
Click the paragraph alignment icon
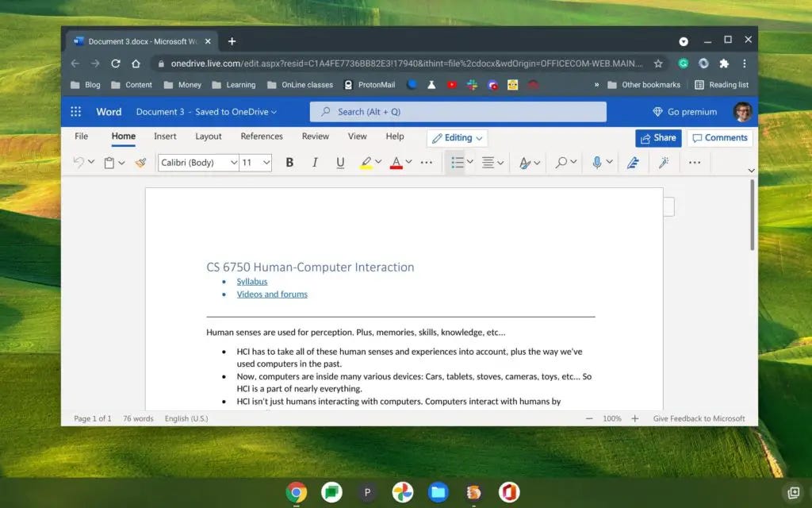(488, 163)
